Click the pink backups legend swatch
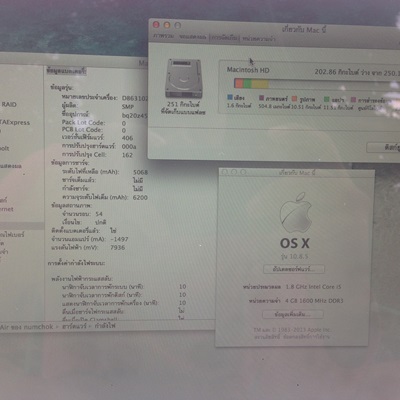Viewport: 400px width, 400px height. pos(353,100)
